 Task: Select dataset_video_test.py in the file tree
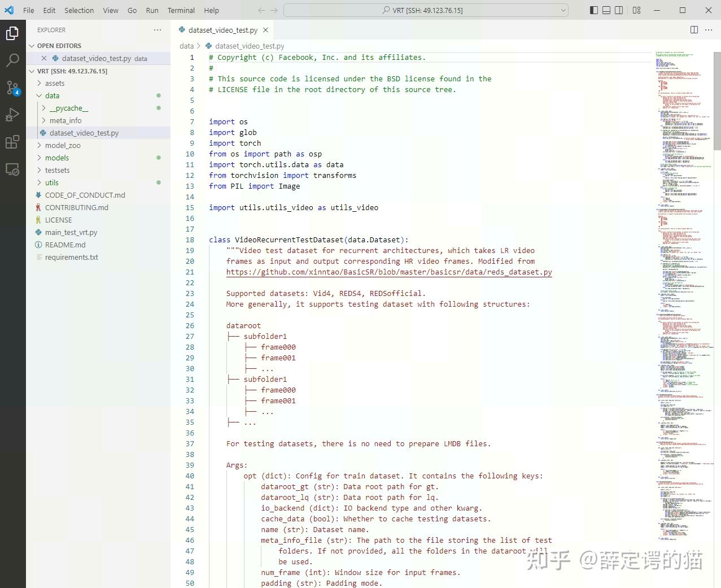84,133
